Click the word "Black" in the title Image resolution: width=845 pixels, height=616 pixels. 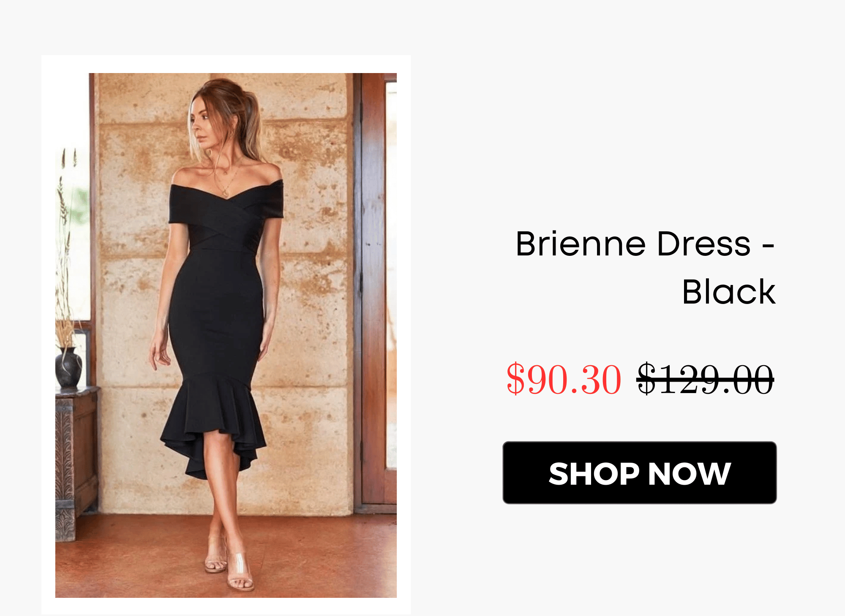729,291
